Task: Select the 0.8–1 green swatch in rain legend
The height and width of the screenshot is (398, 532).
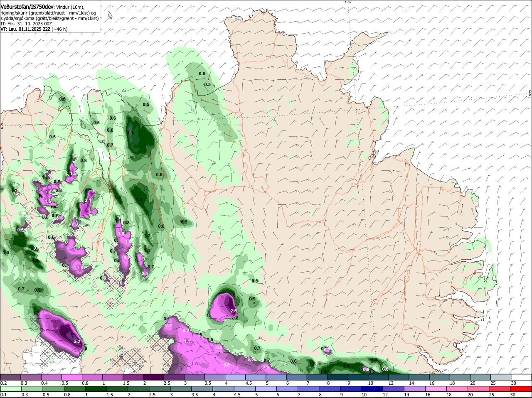Action: [75, 389]
